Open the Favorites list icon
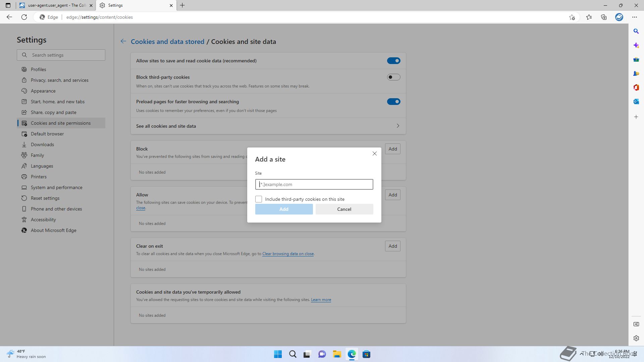The image size is (644, 362). coord(589,17)
